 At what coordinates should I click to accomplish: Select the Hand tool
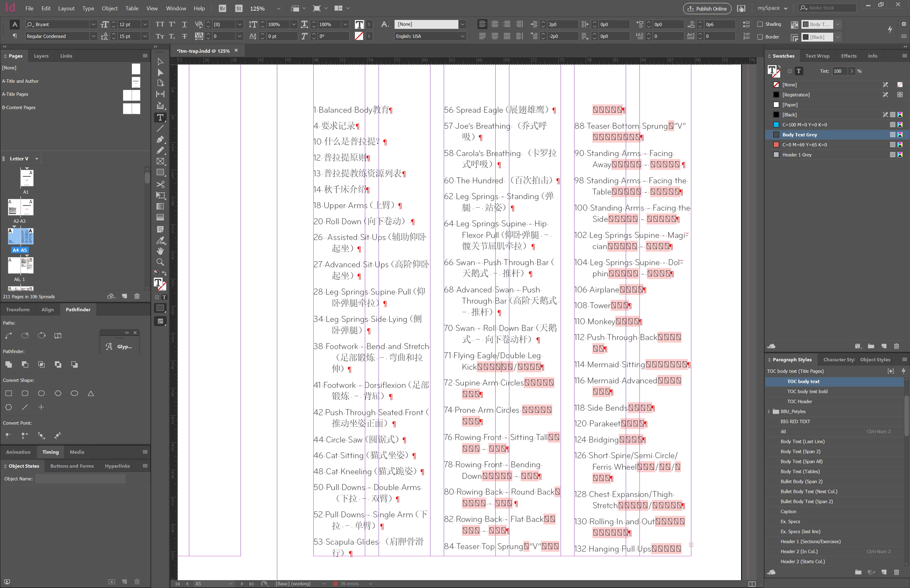tap(160, 251)
